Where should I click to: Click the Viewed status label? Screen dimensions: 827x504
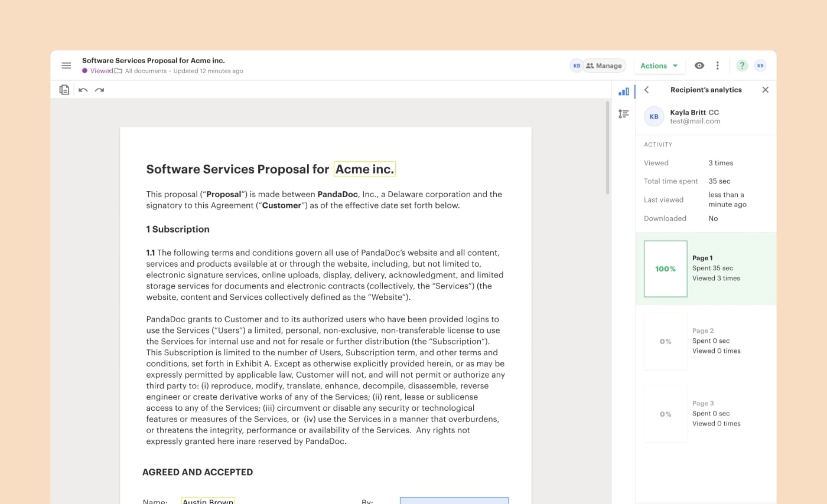point(100,71)
